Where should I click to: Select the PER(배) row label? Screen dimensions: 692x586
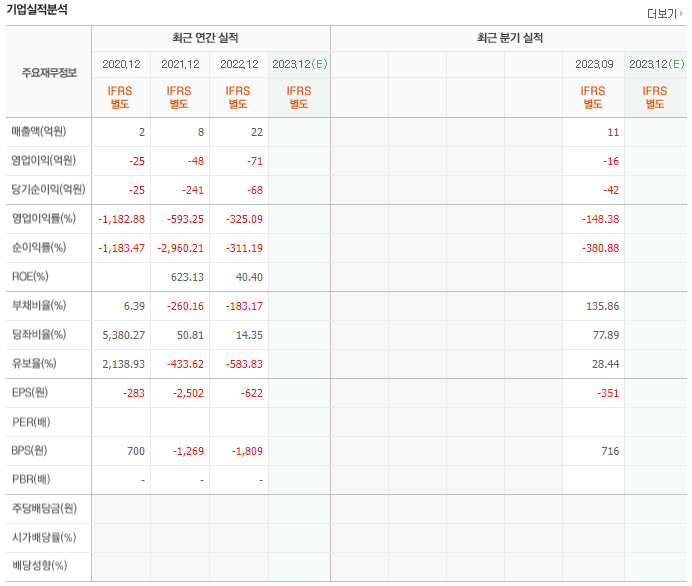31,422
